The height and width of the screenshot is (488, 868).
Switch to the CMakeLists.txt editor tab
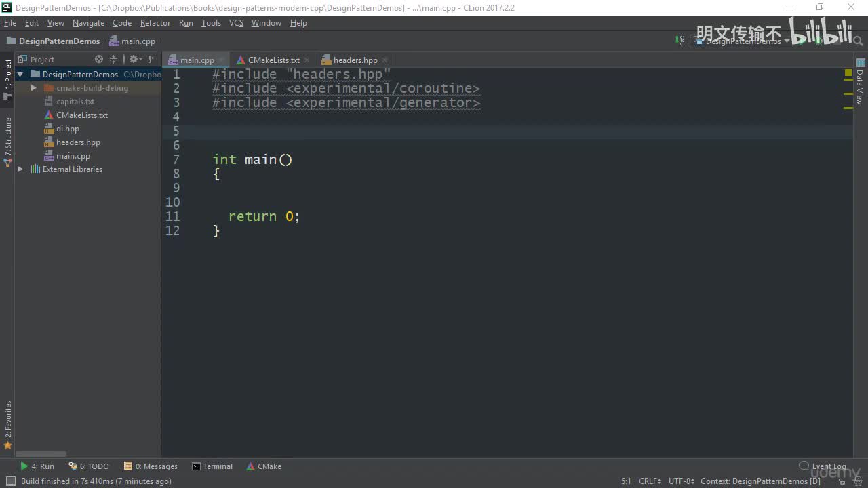273,60
